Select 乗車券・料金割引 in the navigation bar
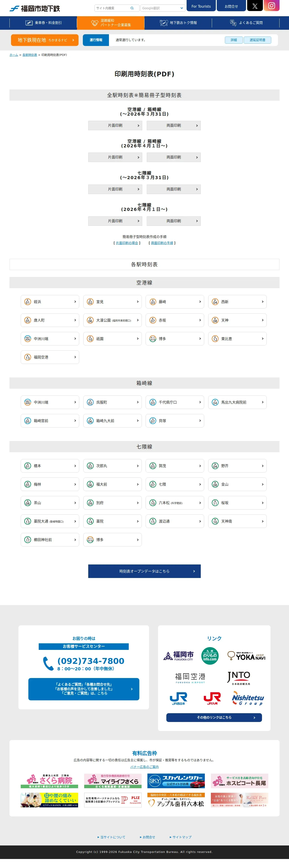 click(43, 23)
